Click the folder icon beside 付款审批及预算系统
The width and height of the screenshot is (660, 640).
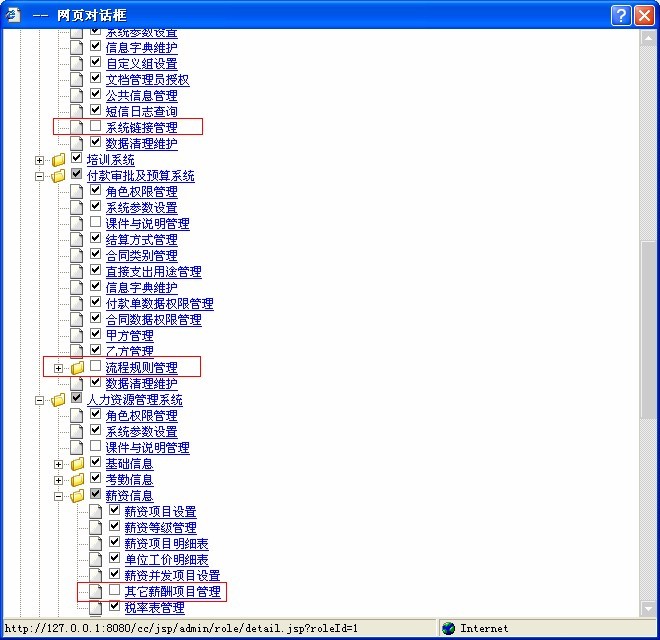[59, 176]
